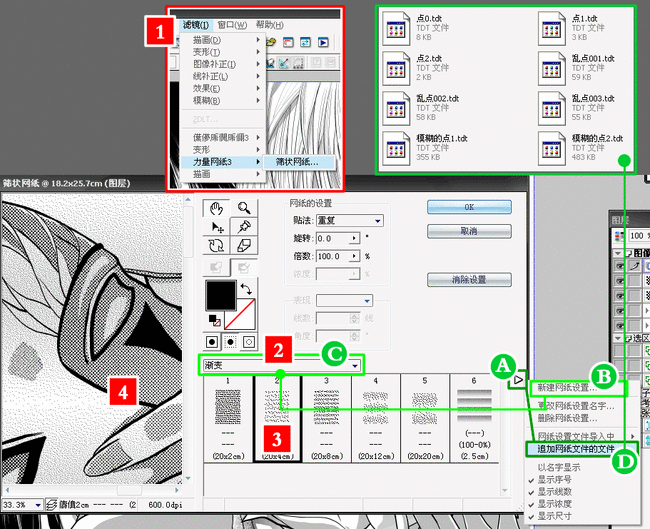Open the 窗口(W) menu

pyautogui.click(x=232, y=25)
